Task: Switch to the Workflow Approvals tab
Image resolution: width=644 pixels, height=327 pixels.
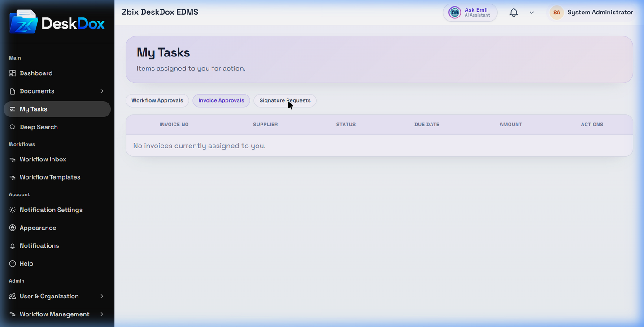Action: [x=157, y=100]
